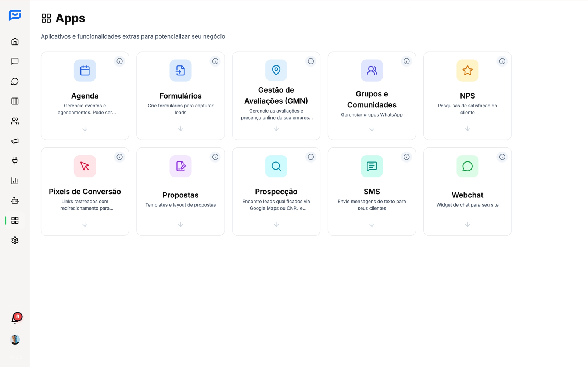Open the Agenda calendar icon

tap(85, 70)
